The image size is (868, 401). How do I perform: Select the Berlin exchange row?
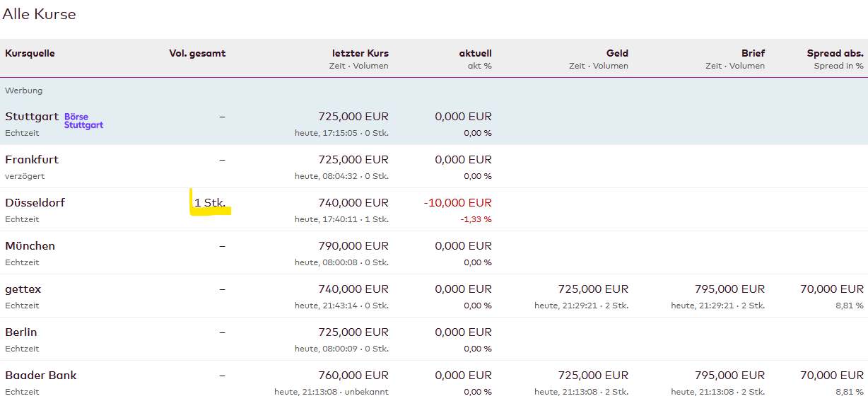tap(21, 332)
